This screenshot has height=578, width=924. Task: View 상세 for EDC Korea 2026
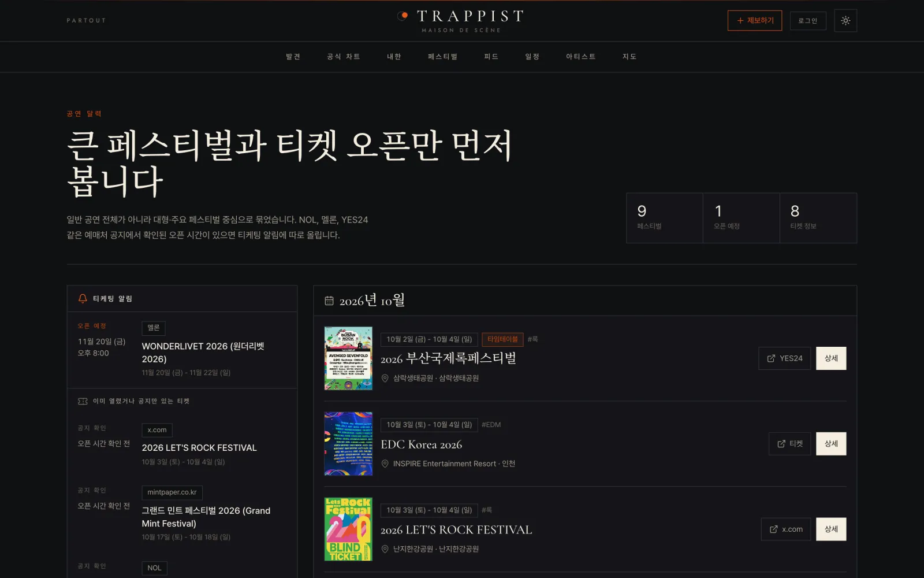(x=831, y=444)
